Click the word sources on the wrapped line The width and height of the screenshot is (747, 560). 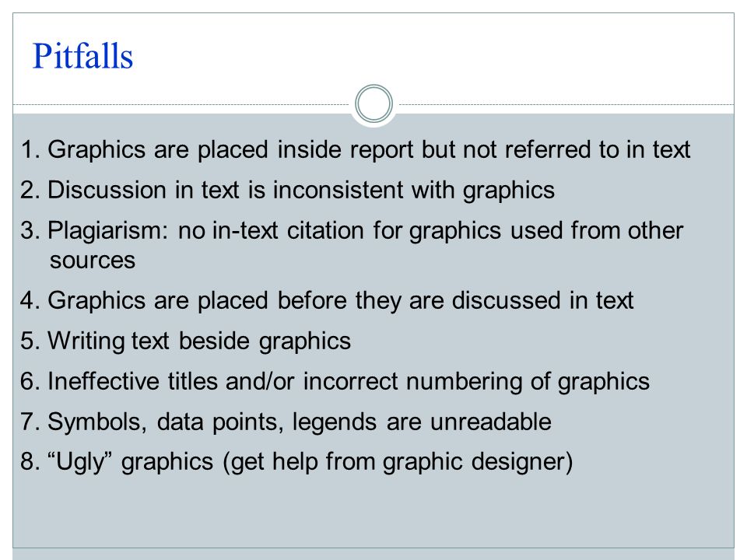(x=93, y=261)
